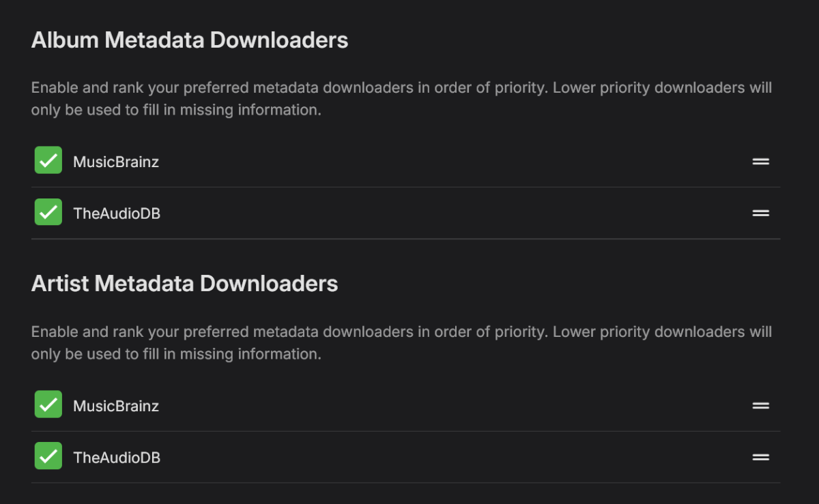The image size is (819, 504).
Task: Click the TheAudioDB label in artist downloaders
Action: pos(117,458)
